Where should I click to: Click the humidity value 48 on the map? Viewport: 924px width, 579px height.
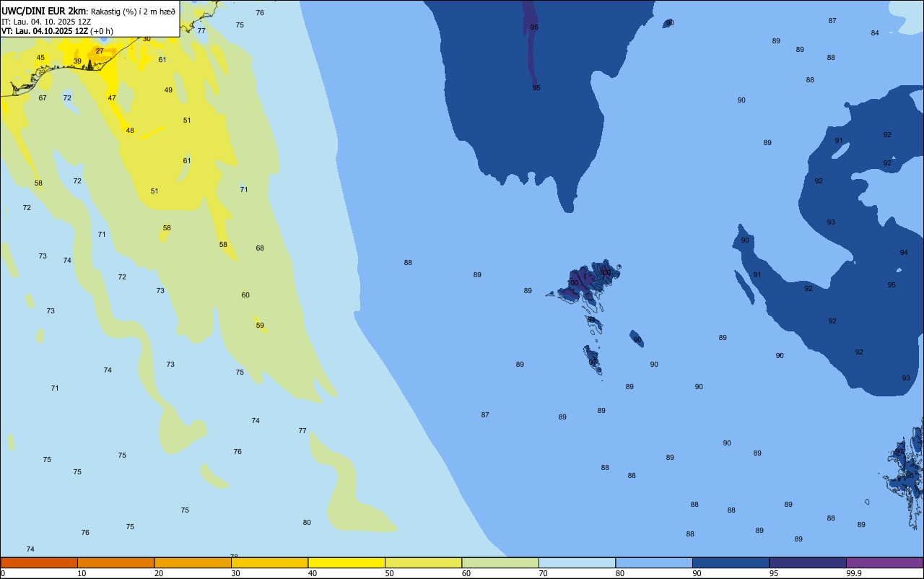130,131
